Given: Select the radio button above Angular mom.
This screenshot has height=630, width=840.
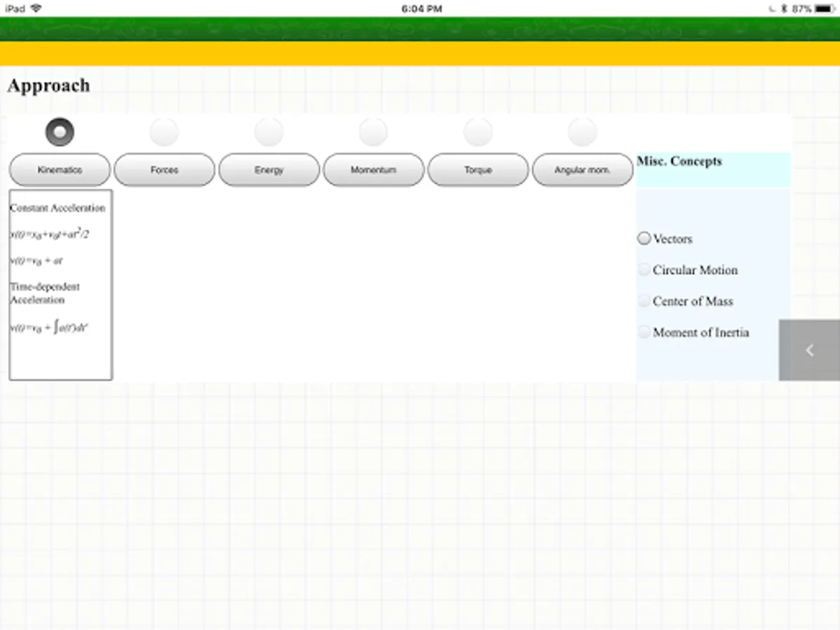Looking at the screenshot, I should pyautogui.click(x=582, y=132).
